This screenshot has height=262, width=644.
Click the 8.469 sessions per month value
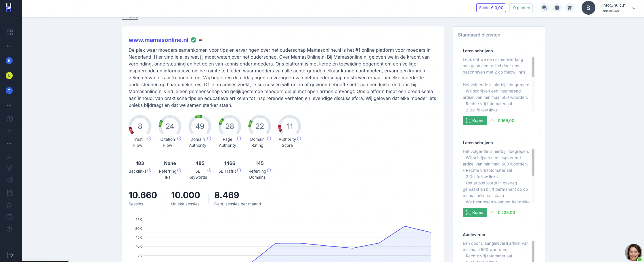click(227, 195)
